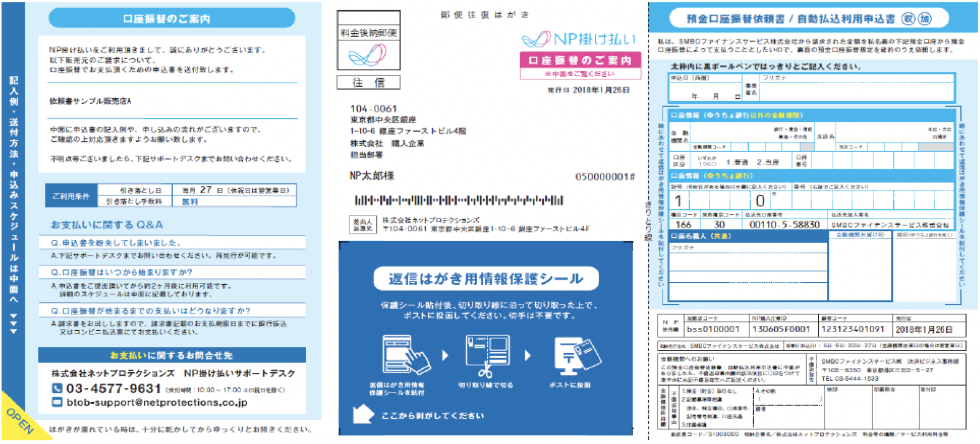
Task: Click the NP購入企業ID value 130605F0001
Action: coord(781,329)
